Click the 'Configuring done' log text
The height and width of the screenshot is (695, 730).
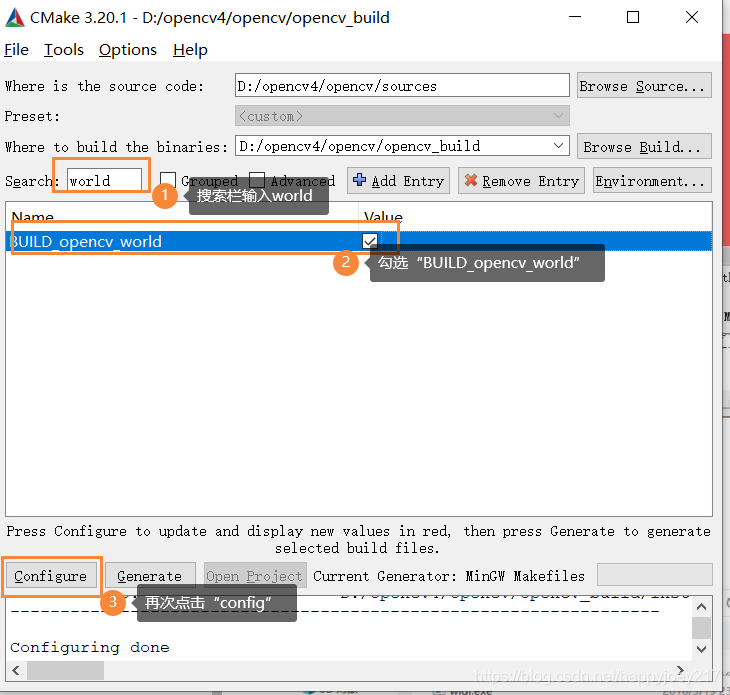click(x=90, y=647)
